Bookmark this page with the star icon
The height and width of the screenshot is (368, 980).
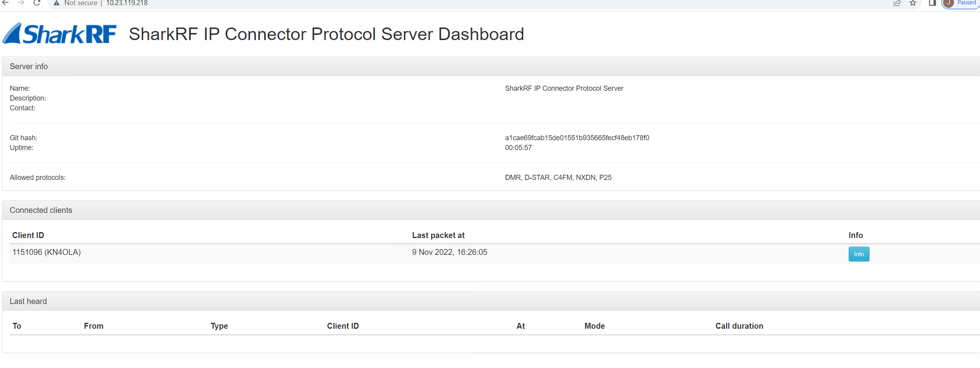pos(913,3)
